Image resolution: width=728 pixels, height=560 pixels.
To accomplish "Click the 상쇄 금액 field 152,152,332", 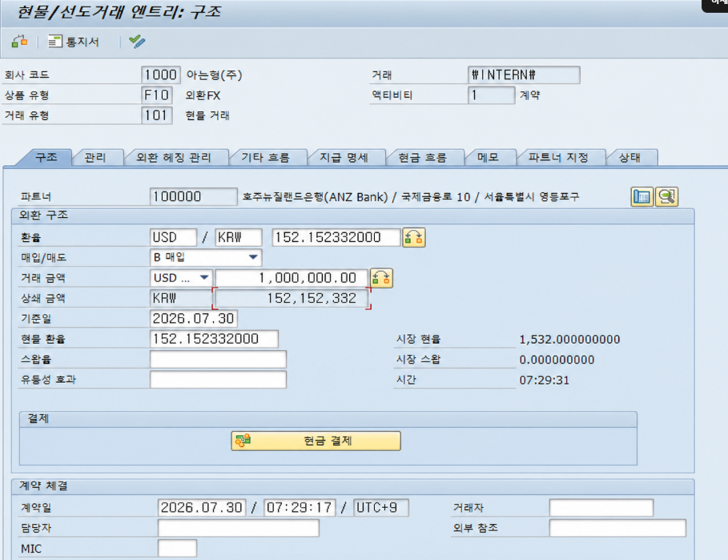I will [x=291, y=298].
